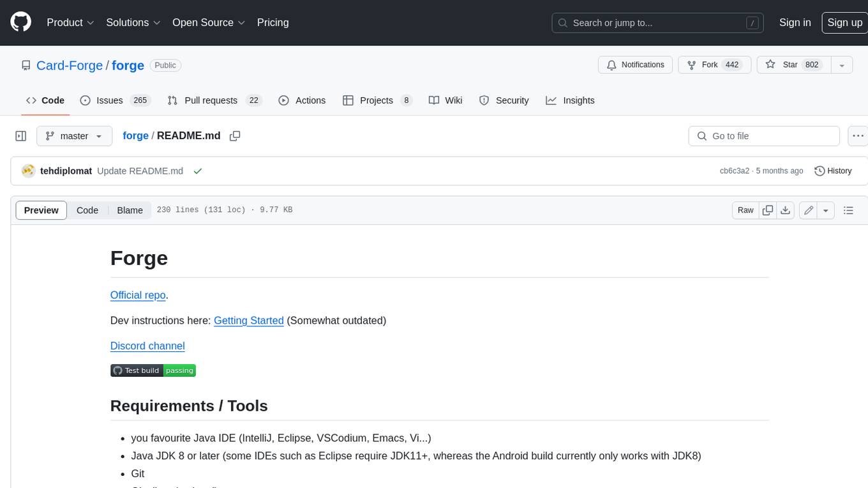Click the Requirements / Tools heading
This screenshot has height=488, width=868.
click(x=189, y=406)
